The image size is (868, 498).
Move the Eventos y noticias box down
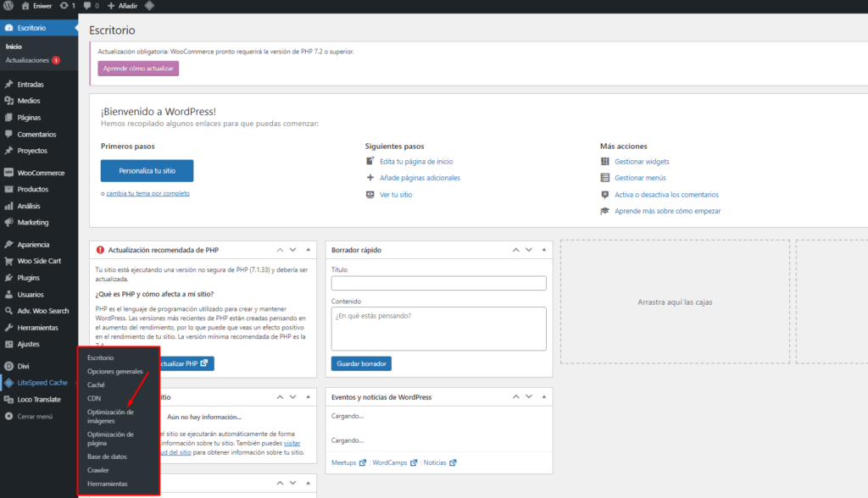pyautogui.click(x=529, y=396)
